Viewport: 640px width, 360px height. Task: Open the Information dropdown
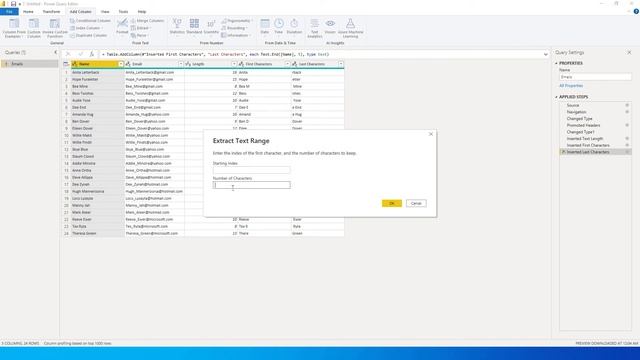click(236, 36)
